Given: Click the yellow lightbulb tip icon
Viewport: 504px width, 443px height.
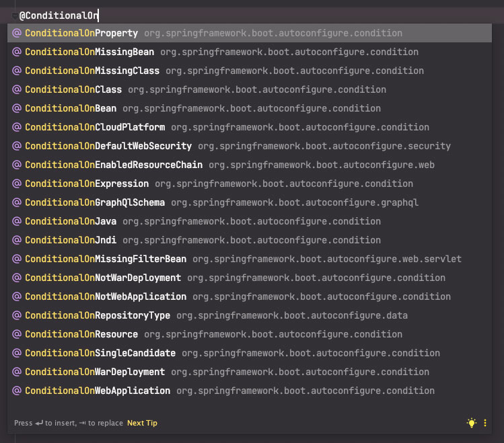Looking at the screenshot, I should (472, 423).
